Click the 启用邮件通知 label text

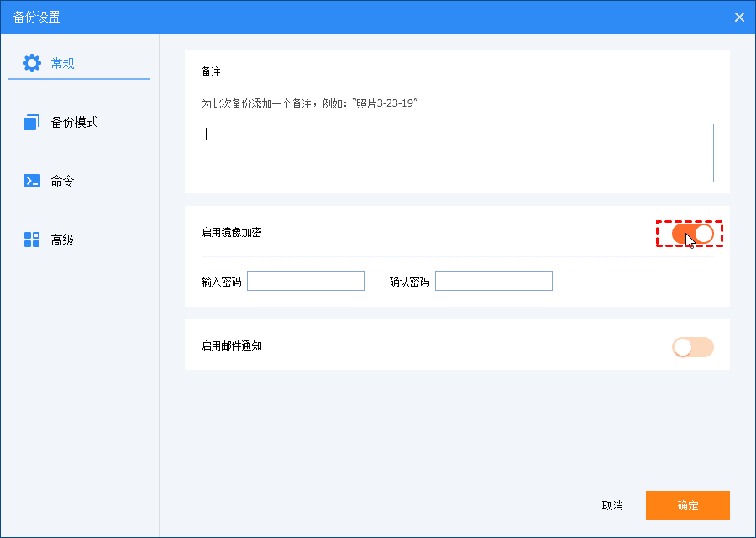tap(231, 345)
